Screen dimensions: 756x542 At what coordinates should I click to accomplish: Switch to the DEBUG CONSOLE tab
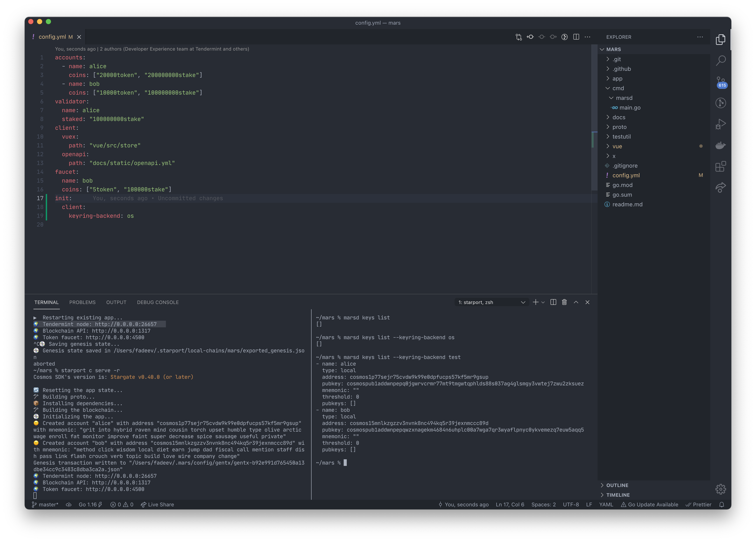(x=158, y=302)
